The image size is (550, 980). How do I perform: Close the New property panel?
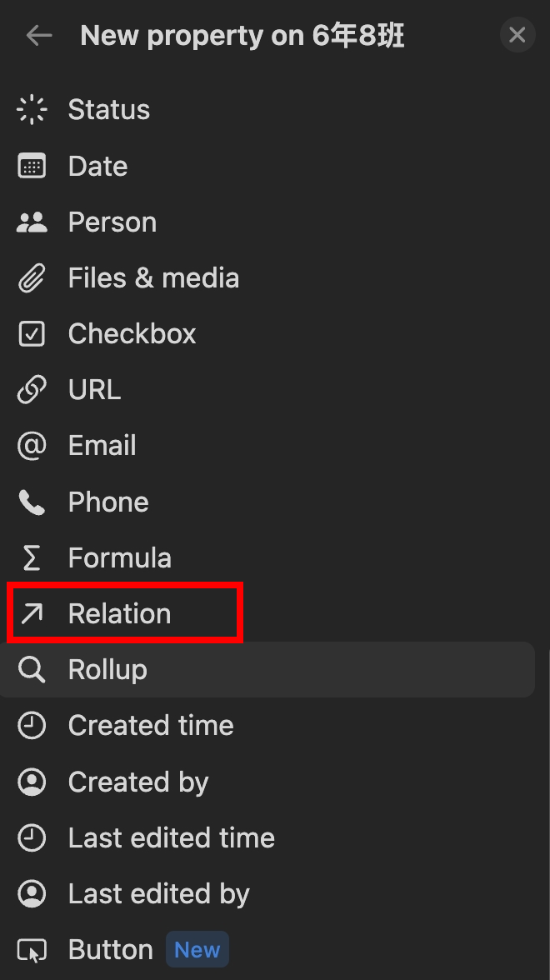pyautogui.click(x=517, y=35)
